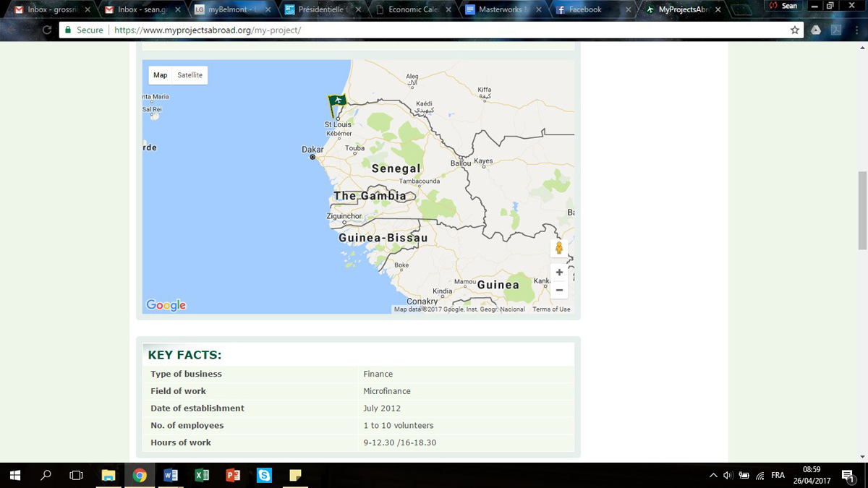Open Excel from the taskbar
868x488 pixels.
[x=202, y=475]
